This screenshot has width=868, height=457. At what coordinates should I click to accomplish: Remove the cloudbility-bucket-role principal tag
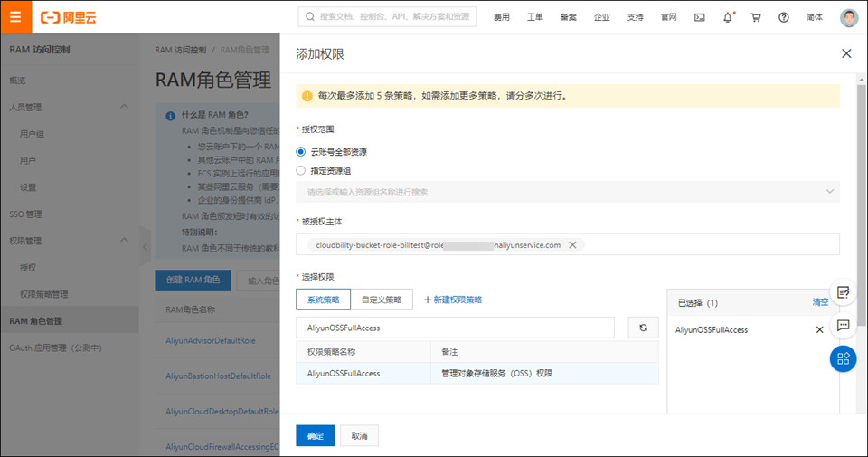point(572,245)
